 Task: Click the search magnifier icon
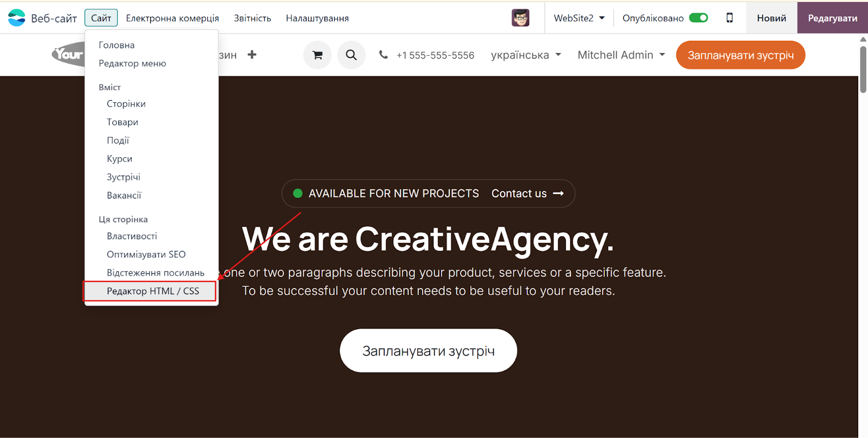coord(352,55)
